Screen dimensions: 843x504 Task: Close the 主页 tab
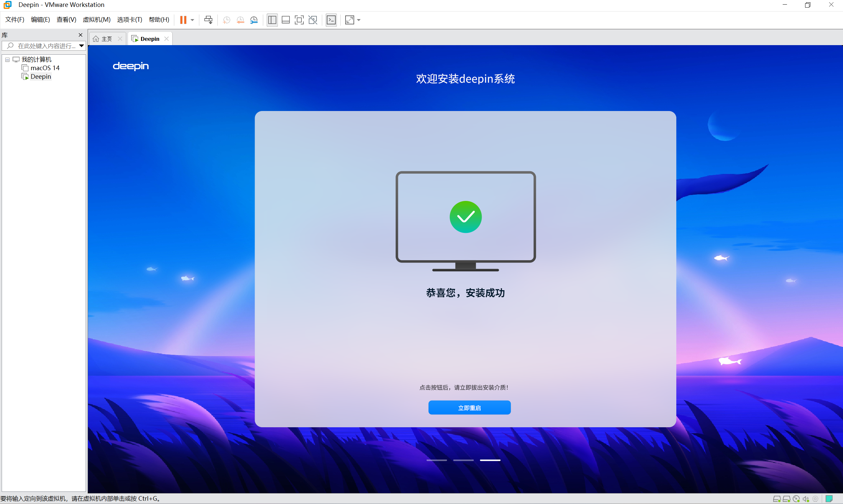(120, 39)
